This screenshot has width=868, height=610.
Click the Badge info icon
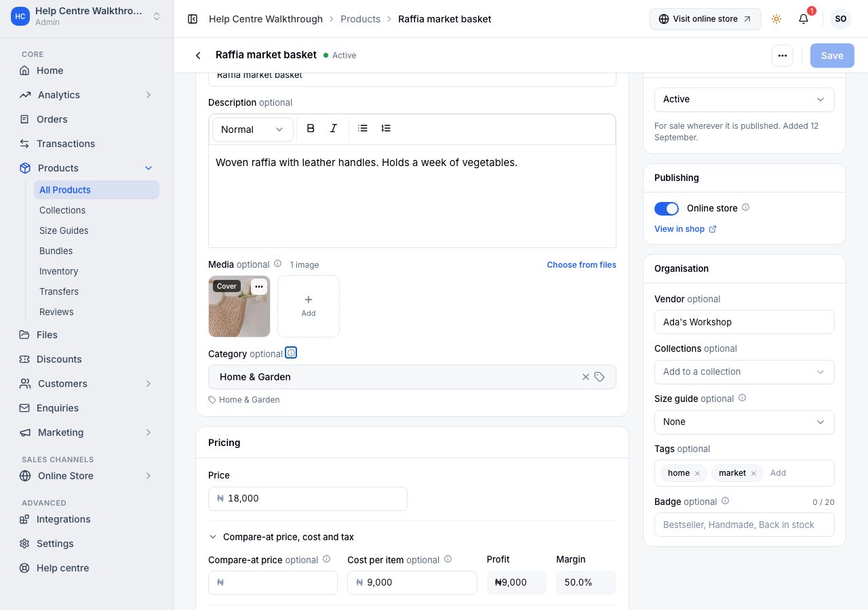click(726, 501)
